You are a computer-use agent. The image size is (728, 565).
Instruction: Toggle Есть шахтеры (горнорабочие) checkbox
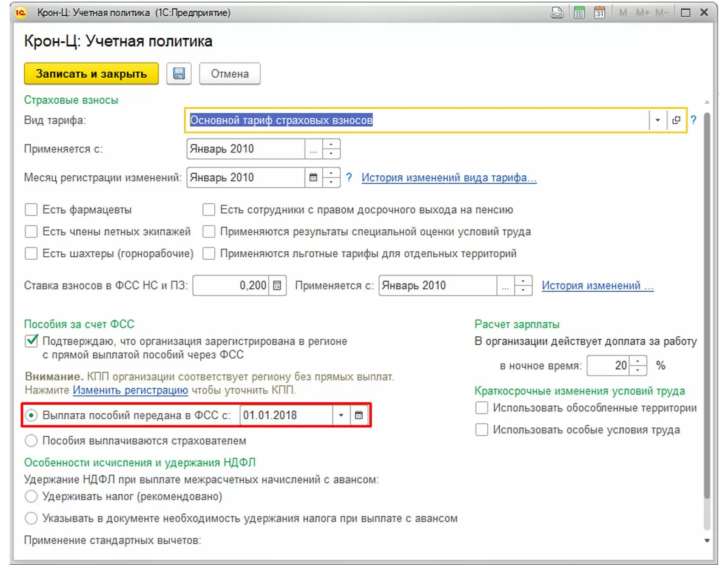31,254
